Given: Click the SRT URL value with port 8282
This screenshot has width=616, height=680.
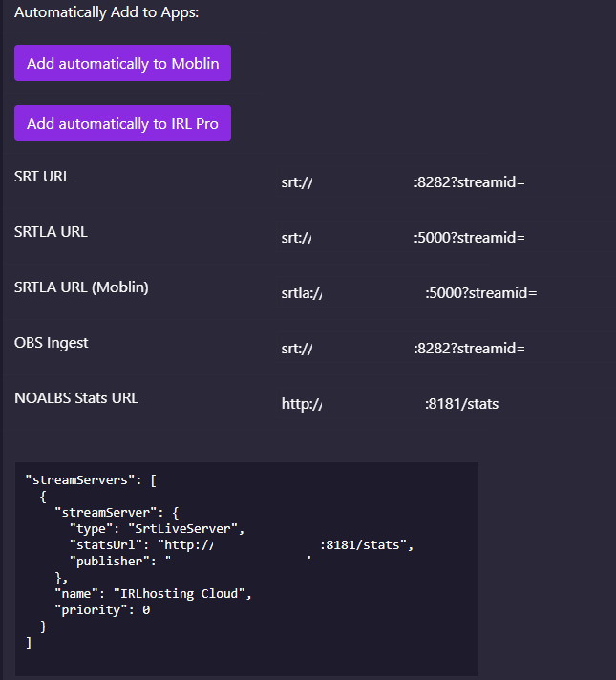Looking at the screenshot, I should click(x=403, y=181).
